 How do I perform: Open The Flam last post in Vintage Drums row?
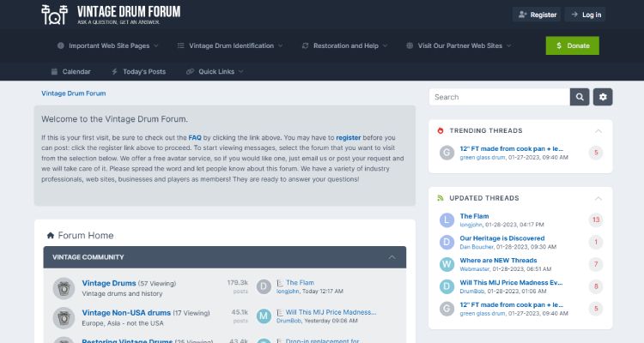[x=300, y=283]
